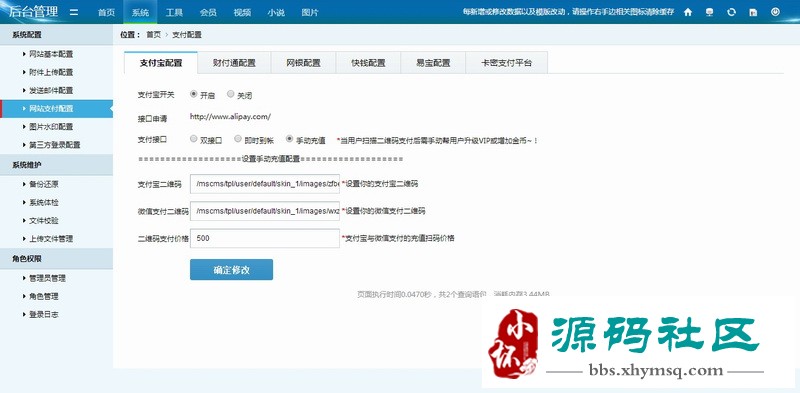This screenshot has width=800, height=393.
Task: Open 网站基本配置 in the sidebar
Action: (51, 54)
